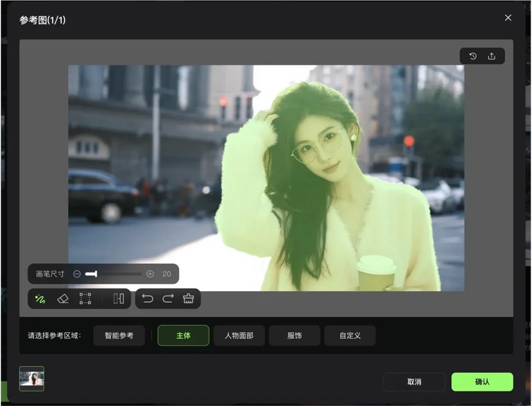
Task: Decrease brush size with minus button
Action: [77, 274]
